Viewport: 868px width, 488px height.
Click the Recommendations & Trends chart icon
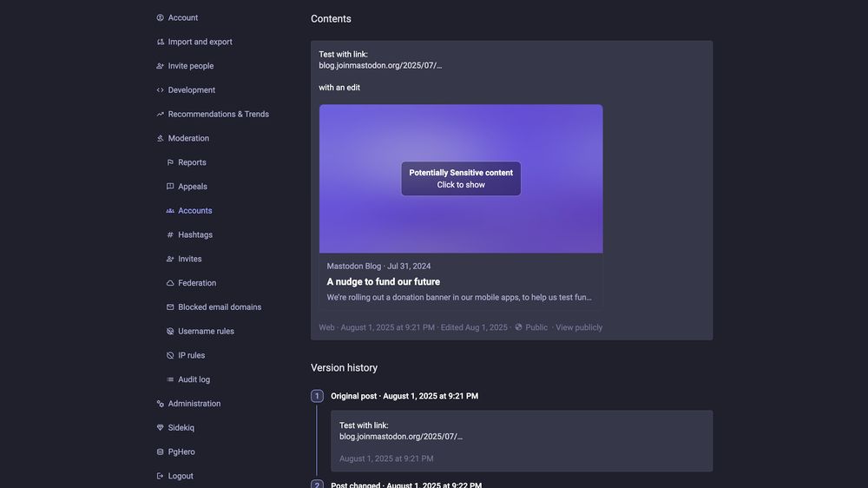click(160, 114)
